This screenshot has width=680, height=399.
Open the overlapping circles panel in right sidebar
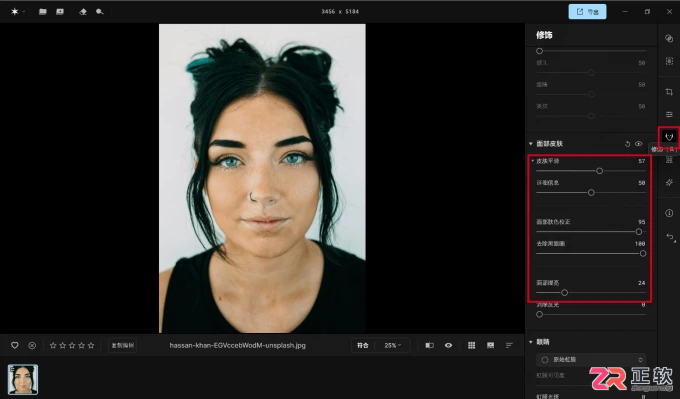click(669, 39)
